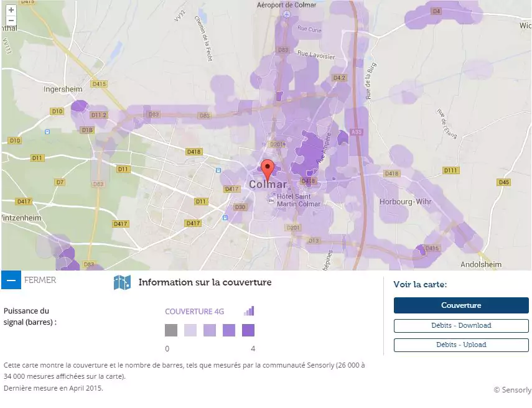Click the Hôtel Saint Martin Colmar marker
Screen dimensions: 532x408
(x=271, y=200)
